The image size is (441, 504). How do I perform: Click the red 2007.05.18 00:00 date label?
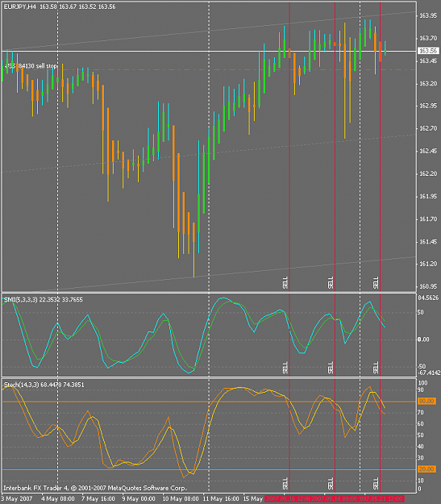tap(335, 499)
